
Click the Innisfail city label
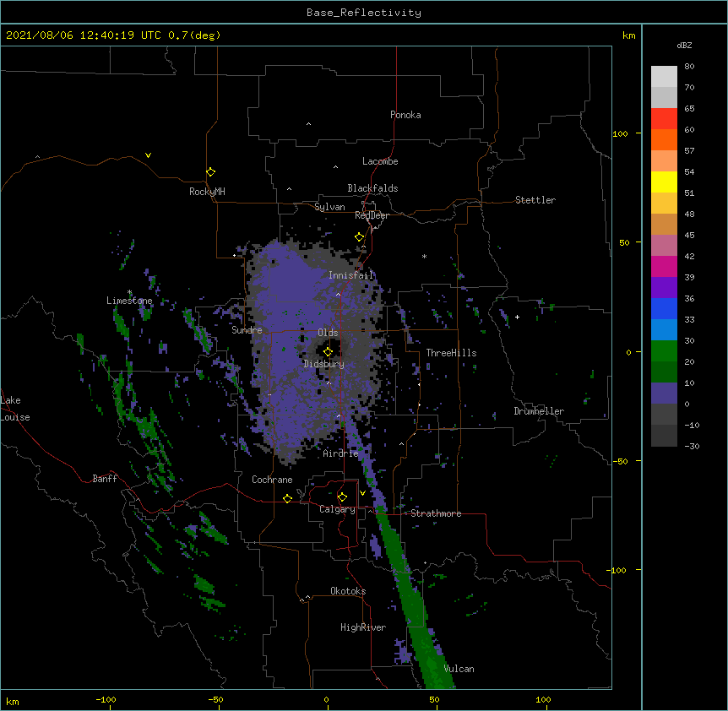pyautogui.click(x=351, y=275)
